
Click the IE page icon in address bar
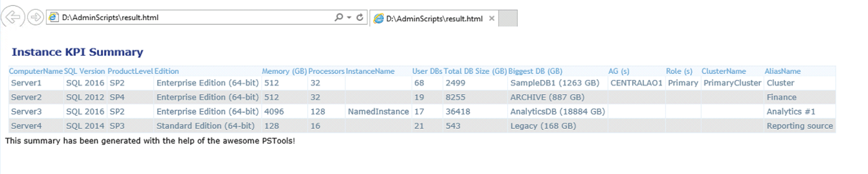[x=53, y=17]
